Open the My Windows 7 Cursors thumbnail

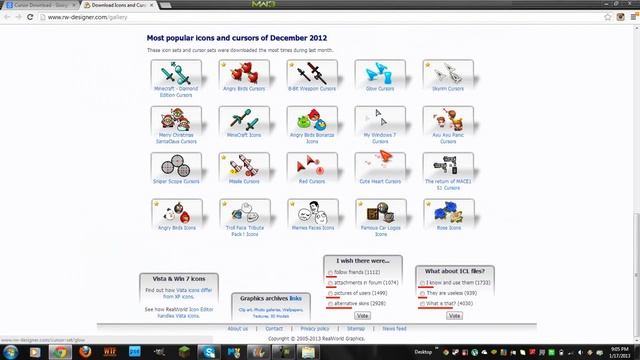tap(380, 120)
